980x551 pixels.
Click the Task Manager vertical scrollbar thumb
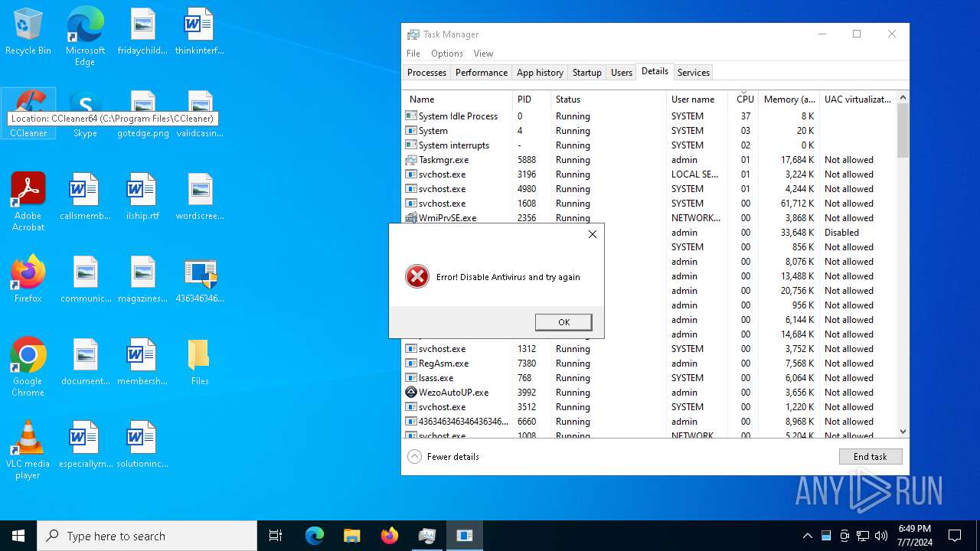coord(903,131)
